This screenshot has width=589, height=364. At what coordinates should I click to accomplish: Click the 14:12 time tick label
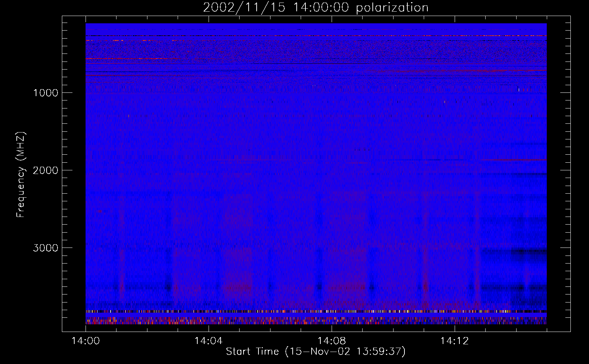pyautogui.click(x=454, y=341)
